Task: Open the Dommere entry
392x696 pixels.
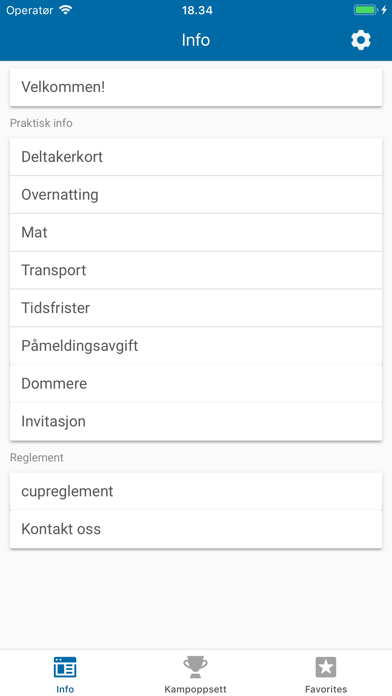Action: click(196, 384)
